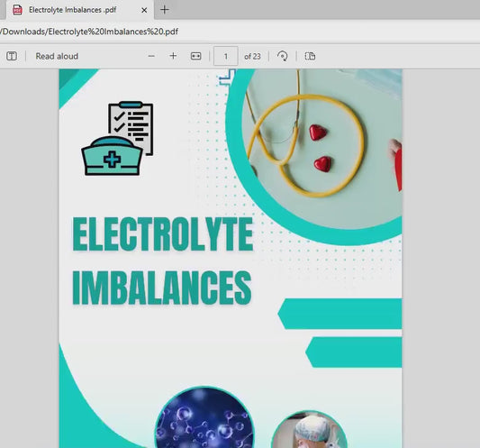Click the surgeon circular photo
This screenshot has width=480, height=448.
(x=309, y=429)
